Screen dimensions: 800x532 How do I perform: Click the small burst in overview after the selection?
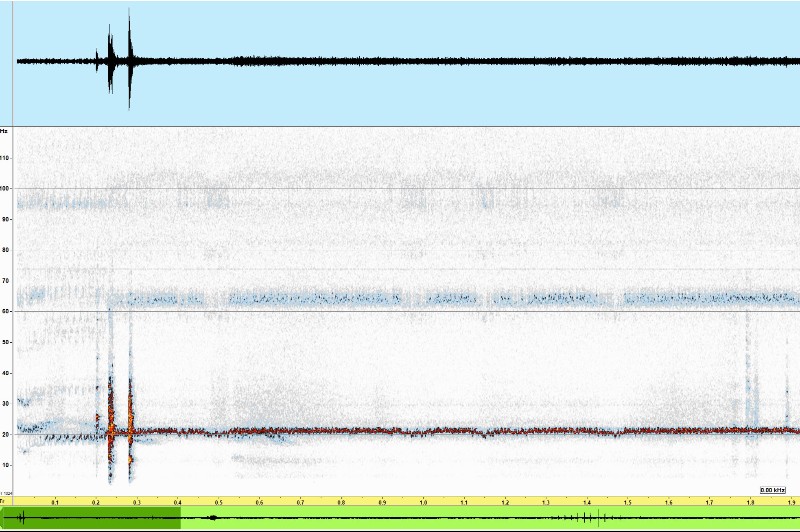211,518
